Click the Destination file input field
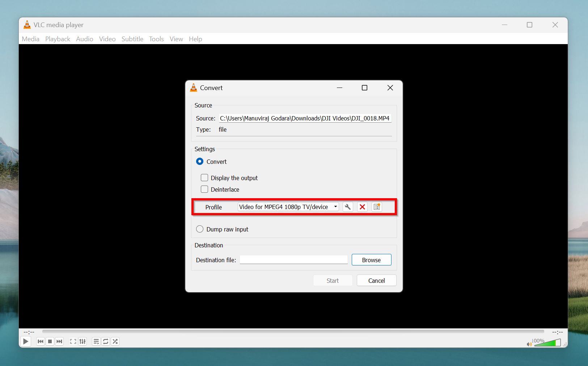This screenshot has height=366, width=588. click(x=293, y=260)
